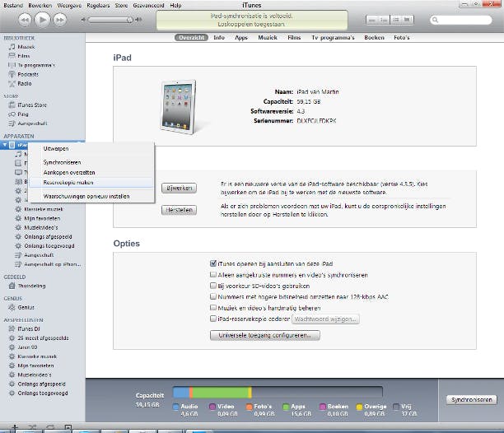This screenshot has width=504, height=433.
Task: Switch to list view button
Action: click(372, 20)
